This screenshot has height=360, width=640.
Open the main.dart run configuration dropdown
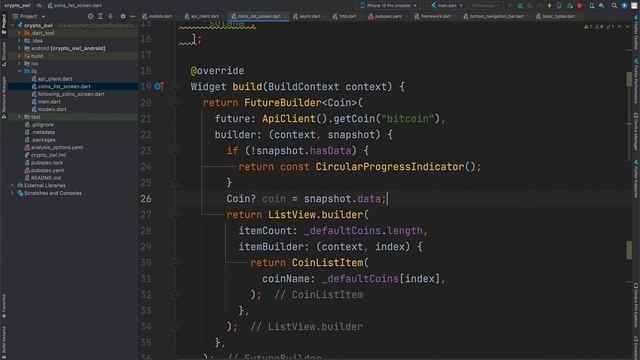(447, 6)
